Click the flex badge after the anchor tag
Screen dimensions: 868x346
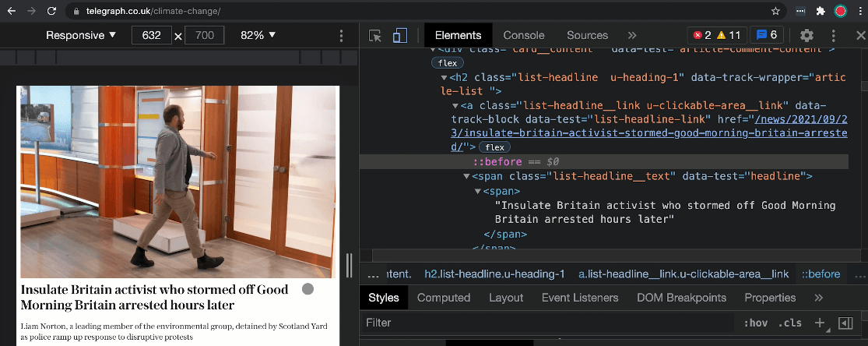[494, 147]
